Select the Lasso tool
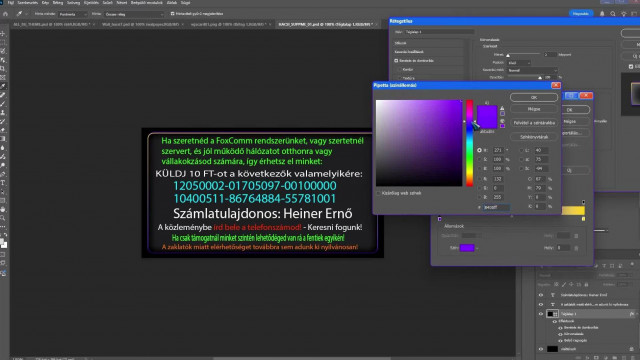This screenshot has width=640, height=360. 3,51
